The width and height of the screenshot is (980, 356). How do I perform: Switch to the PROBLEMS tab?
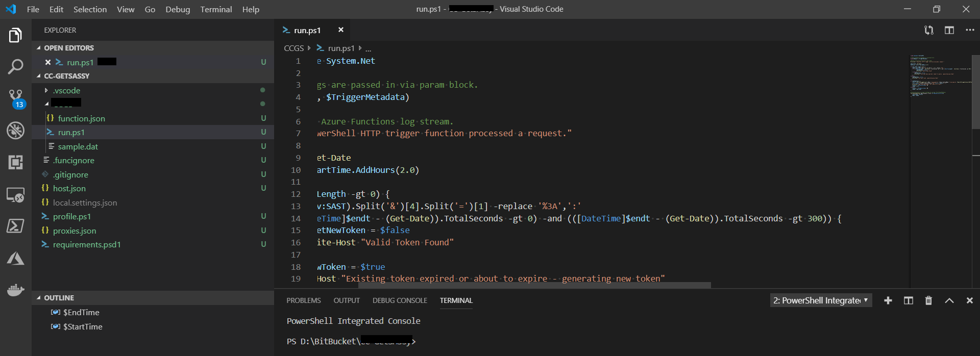[303, 300]
